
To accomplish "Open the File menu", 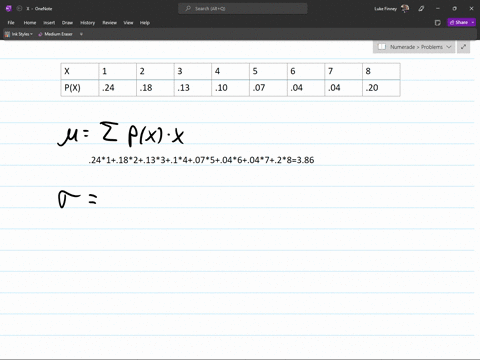I will pos(11,23).
